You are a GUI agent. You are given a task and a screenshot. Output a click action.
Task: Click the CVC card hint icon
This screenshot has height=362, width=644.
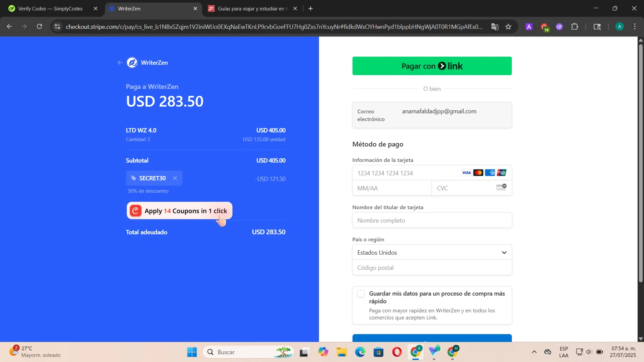501,187
